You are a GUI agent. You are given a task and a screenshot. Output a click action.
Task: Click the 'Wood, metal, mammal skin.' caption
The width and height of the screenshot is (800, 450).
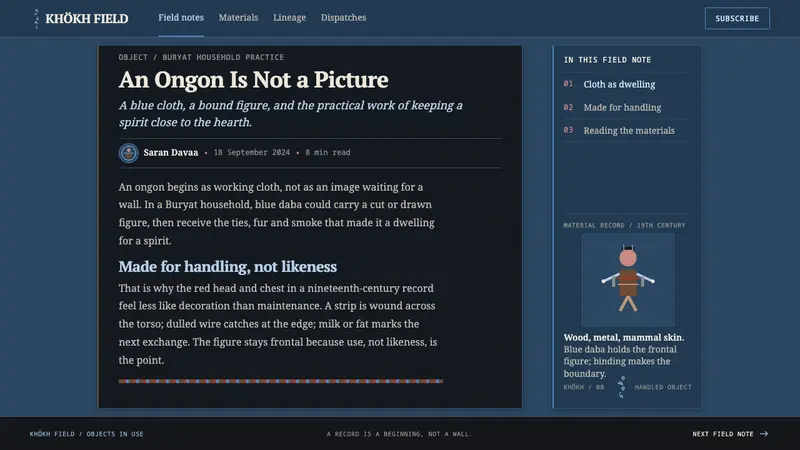[624, 337]
